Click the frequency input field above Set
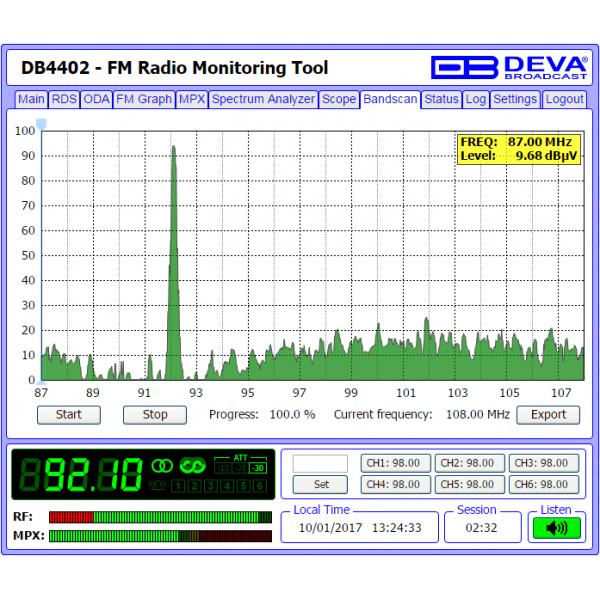 pyautogui.click(x=321, y=464)
